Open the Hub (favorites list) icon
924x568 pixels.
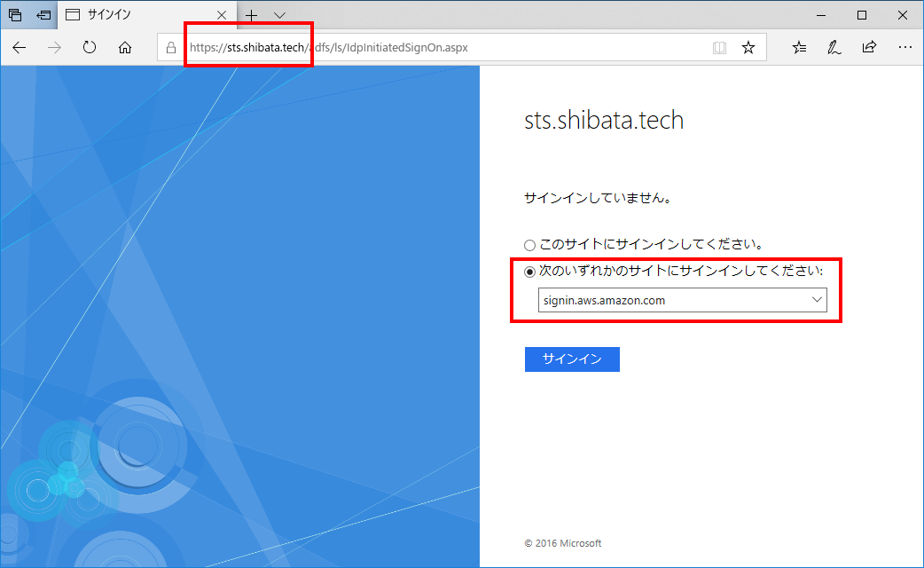(x=799, y=47)
